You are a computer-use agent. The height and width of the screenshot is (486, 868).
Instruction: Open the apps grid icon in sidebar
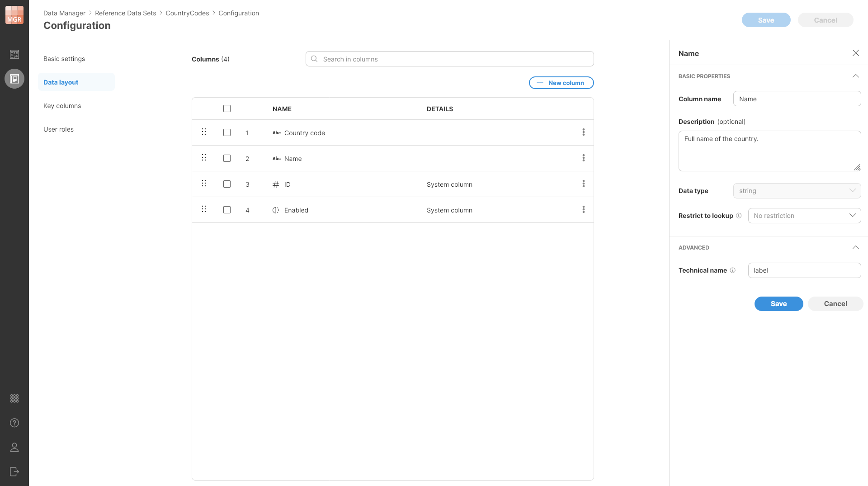(x=14, y=398)
